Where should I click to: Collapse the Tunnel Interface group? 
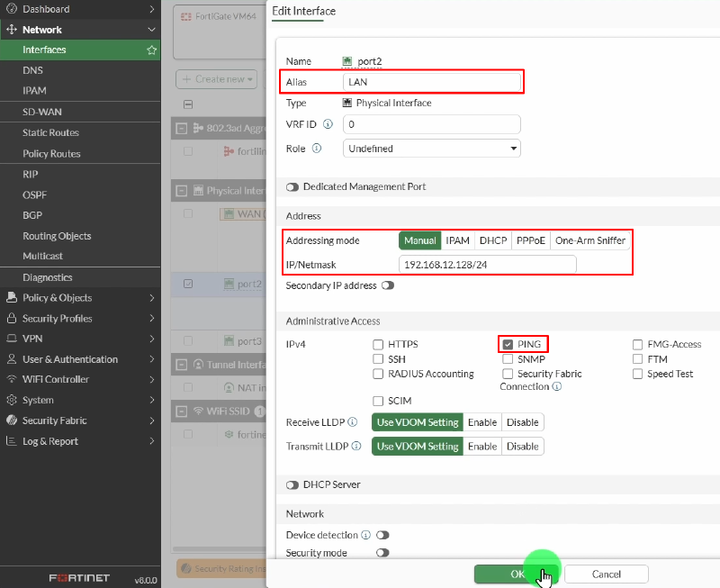click(182, 365)
